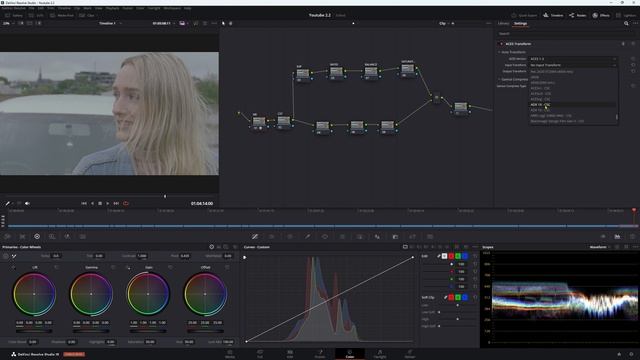The image size is (640, 360).
Task: Activate the white balance picker icon
Action: [x=14, y=256]
